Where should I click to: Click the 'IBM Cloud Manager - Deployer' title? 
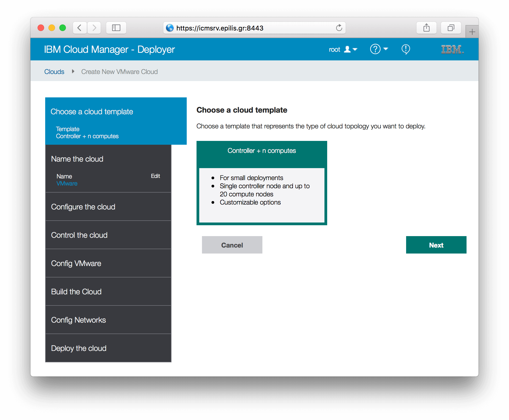tap(109, 50)
